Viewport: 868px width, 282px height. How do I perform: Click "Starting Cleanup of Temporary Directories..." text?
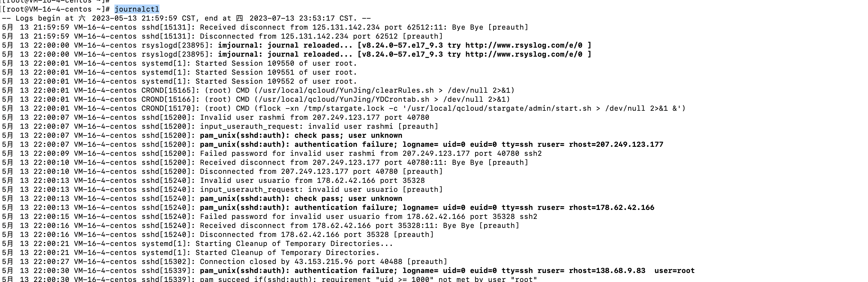pyautogui.click(x=294, y=244)
